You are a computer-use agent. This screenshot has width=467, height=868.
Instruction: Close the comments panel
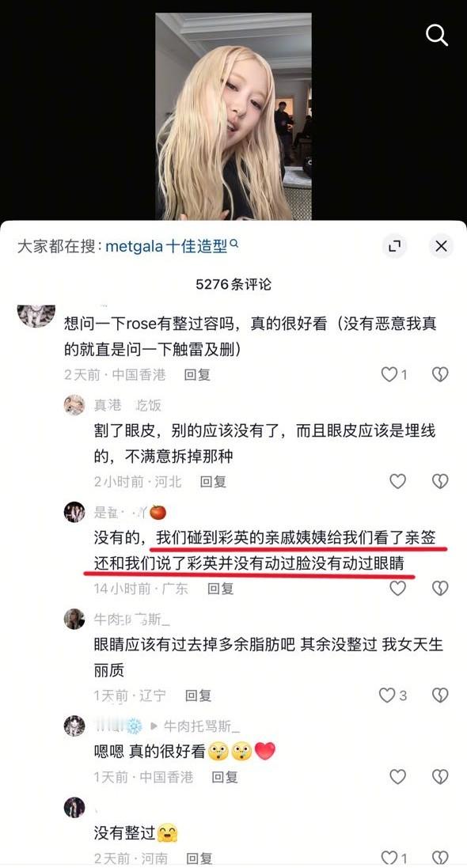[x=441, y=246]
